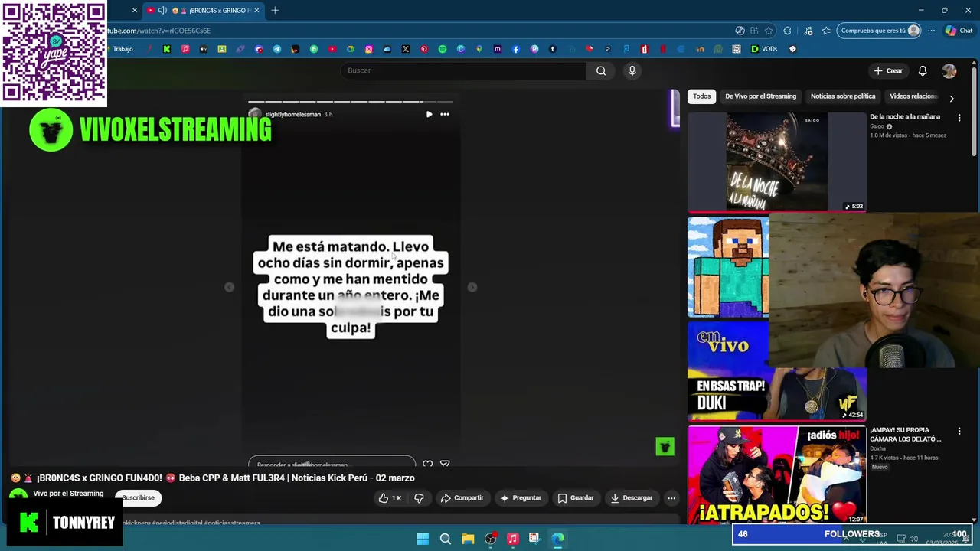The image size is (980, 551).
Task: Click the Guardar button
Action: pyautogui.click(x=576, y=498)
